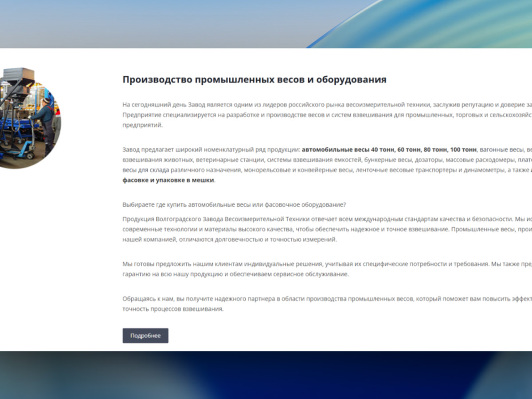The height and width of the screenshot is (399, 532).
Task: Click the Подробнее button
Action: (x=145, y=336)
